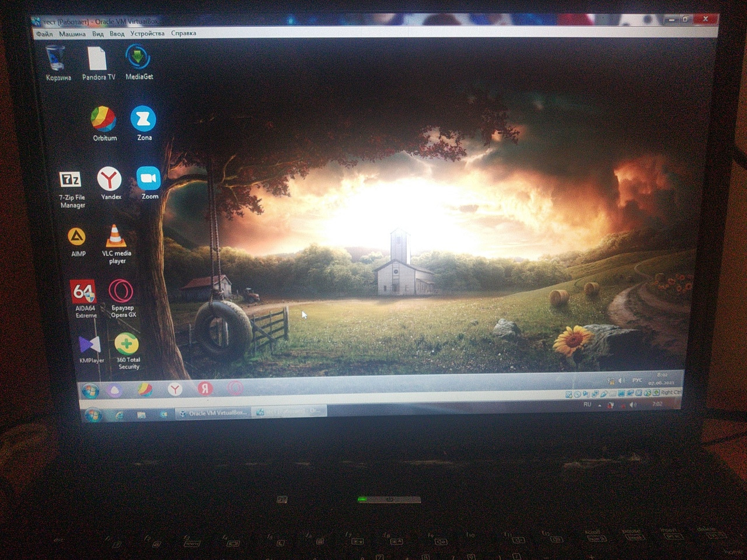Click the Zoom desktop icon
This screenshot has height=560, width=747.
(x=149, y=183)
